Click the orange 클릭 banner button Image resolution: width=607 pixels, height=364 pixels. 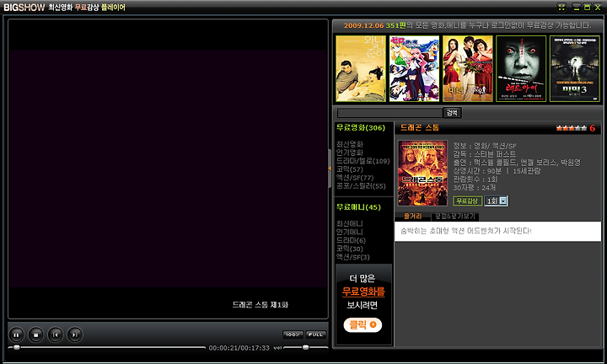[x=363, y=325]
